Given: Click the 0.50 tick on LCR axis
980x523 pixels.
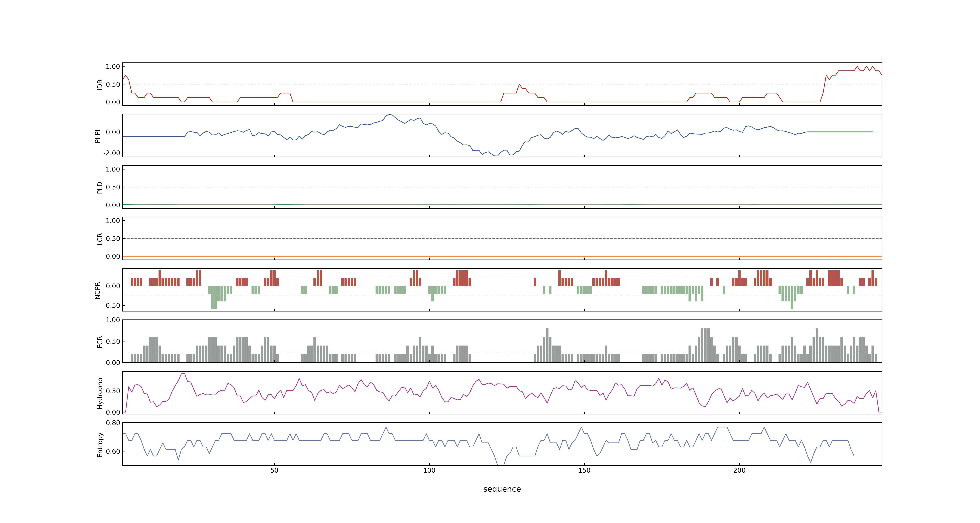Looking at the screenshot, I should click(113, 239).
